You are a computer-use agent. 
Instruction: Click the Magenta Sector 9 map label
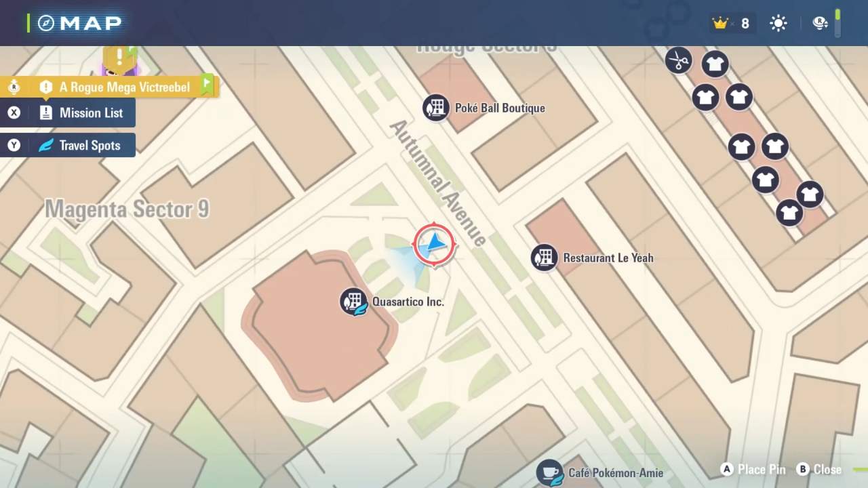click(127, 209)
